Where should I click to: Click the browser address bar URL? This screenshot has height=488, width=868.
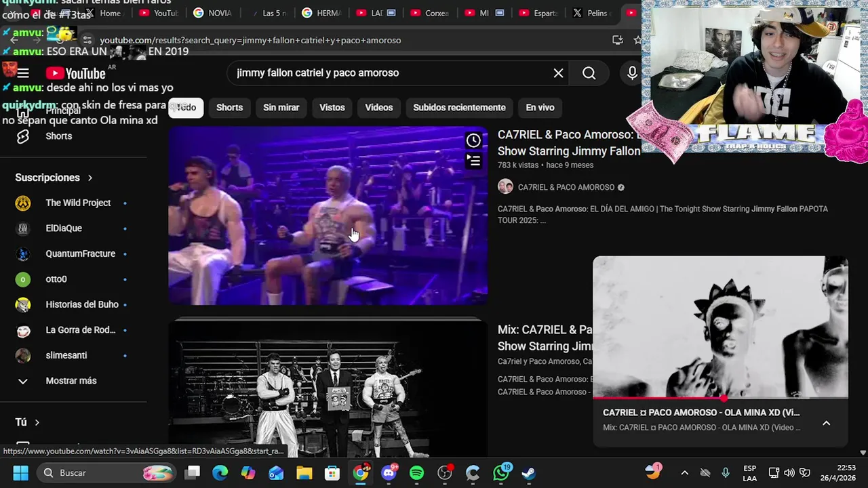coord(250,40)
